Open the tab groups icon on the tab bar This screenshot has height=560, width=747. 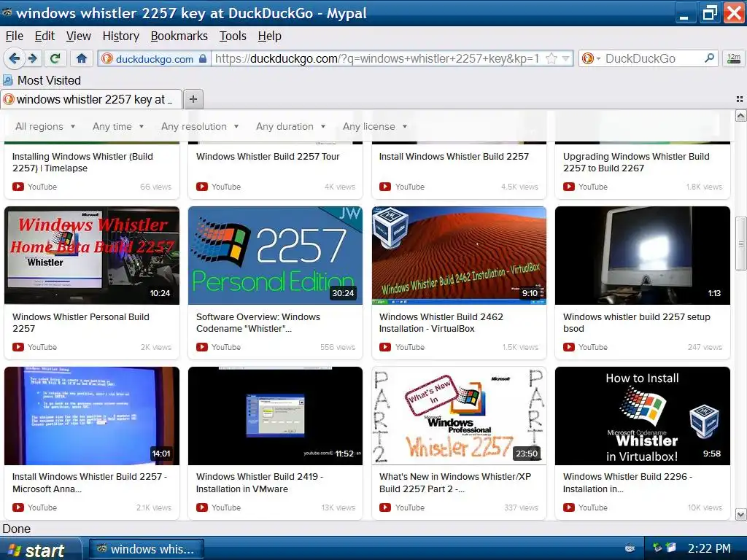(740, 99)
